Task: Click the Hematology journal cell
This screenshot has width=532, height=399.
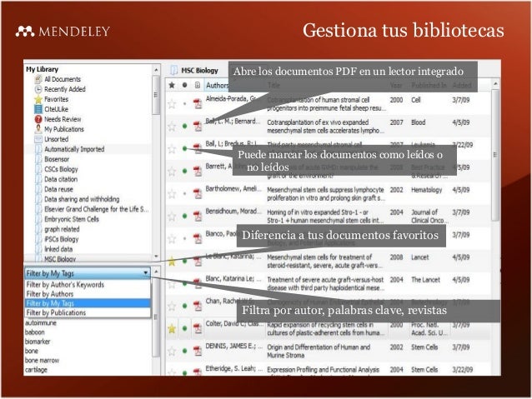Action: [426, 190]
